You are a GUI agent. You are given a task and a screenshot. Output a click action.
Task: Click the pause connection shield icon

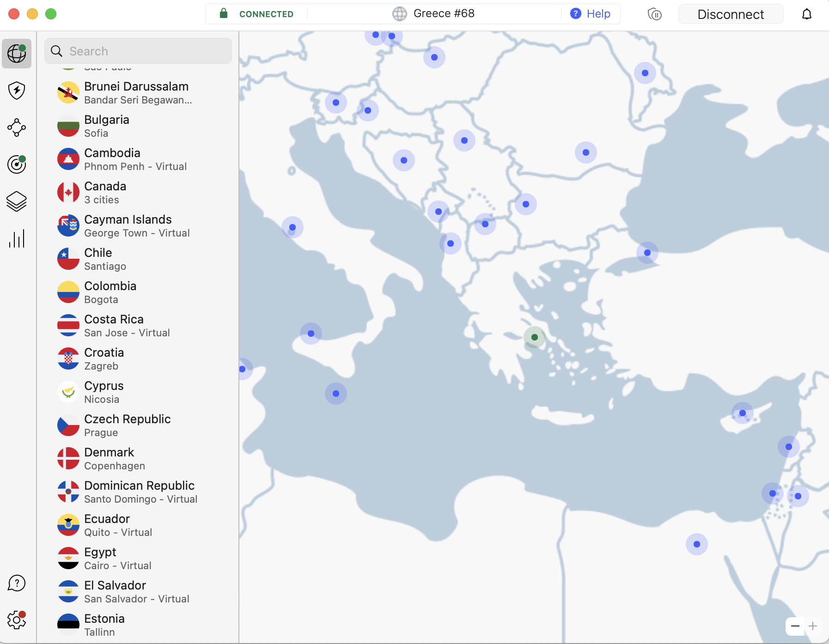pos(654,14)
